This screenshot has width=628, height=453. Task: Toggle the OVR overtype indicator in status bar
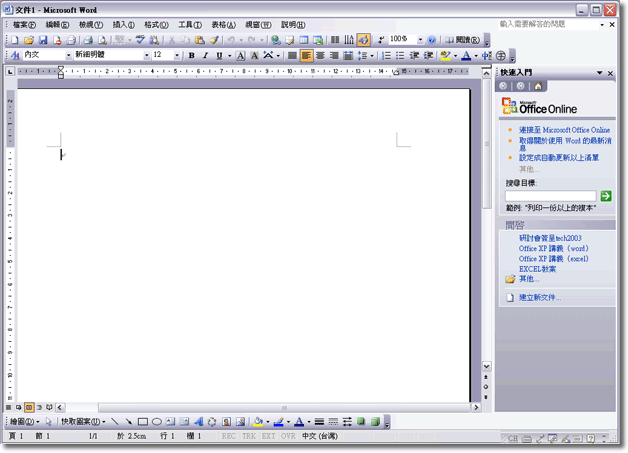(287, 437)
